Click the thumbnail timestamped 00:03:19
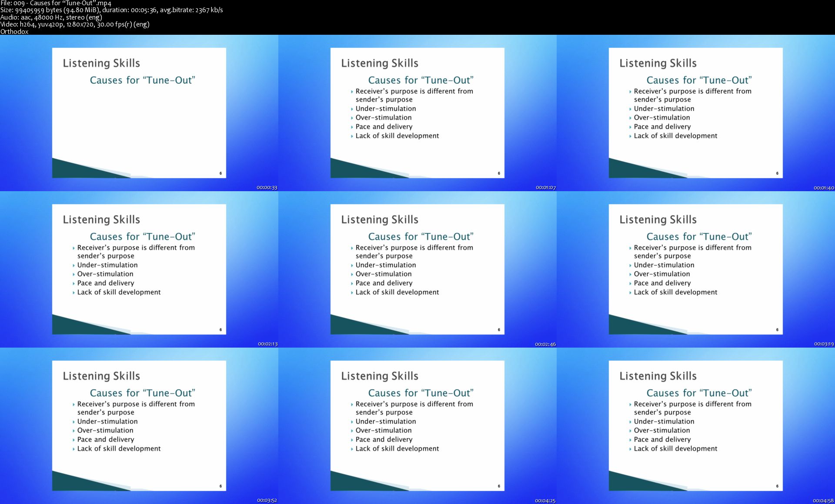This screenshot has height=504, width=835. click(x=696, y=269)
